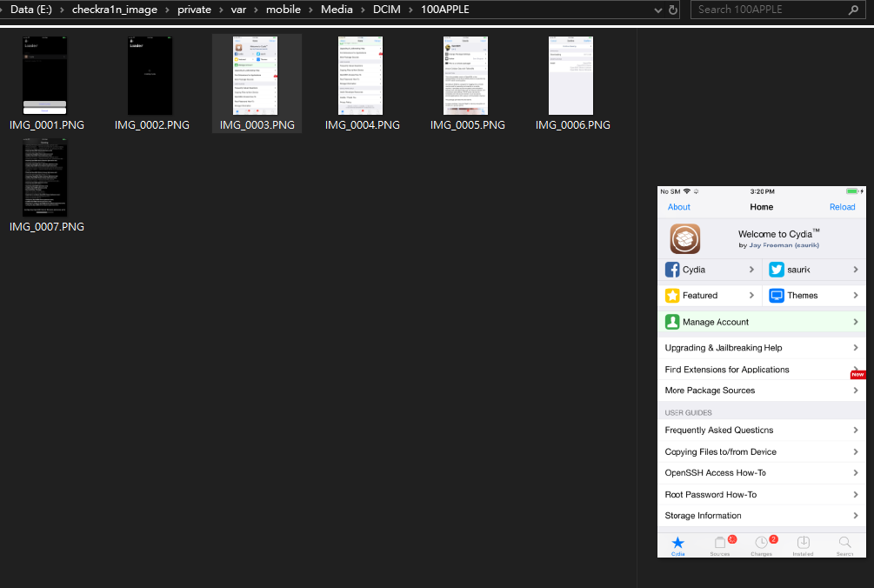
Task: Click 100APPLE in breadcrumb
Action: coord(444,10)
